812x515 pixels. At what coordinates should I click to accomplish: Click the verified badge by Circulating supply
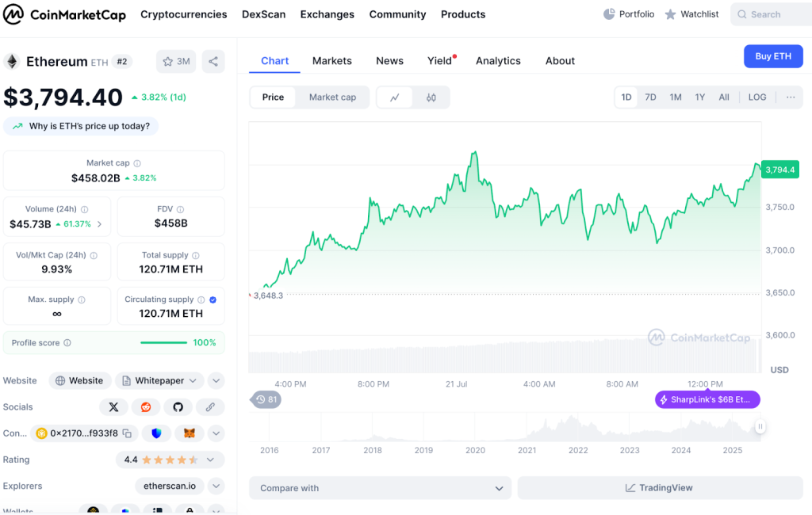tap(213, 299)
